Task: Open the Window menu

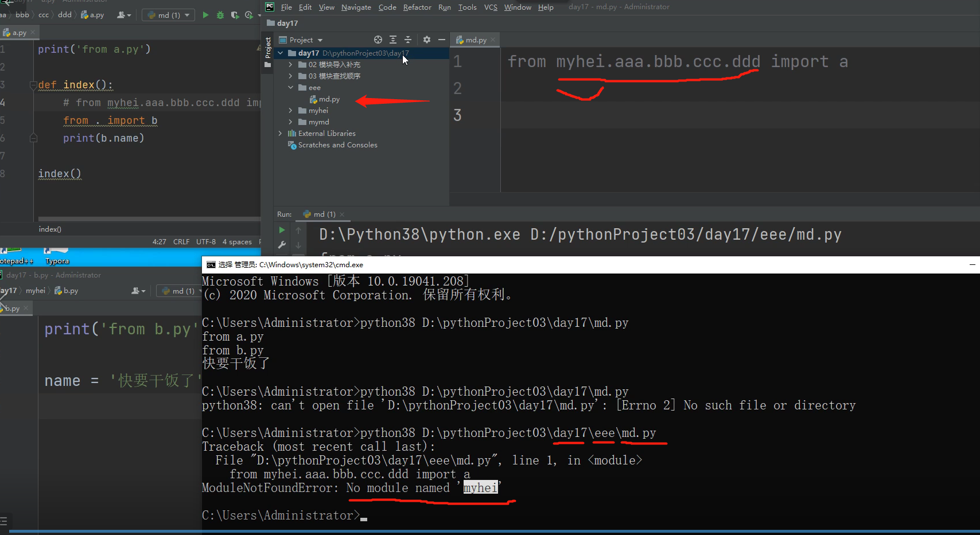Action: (518, 7)
